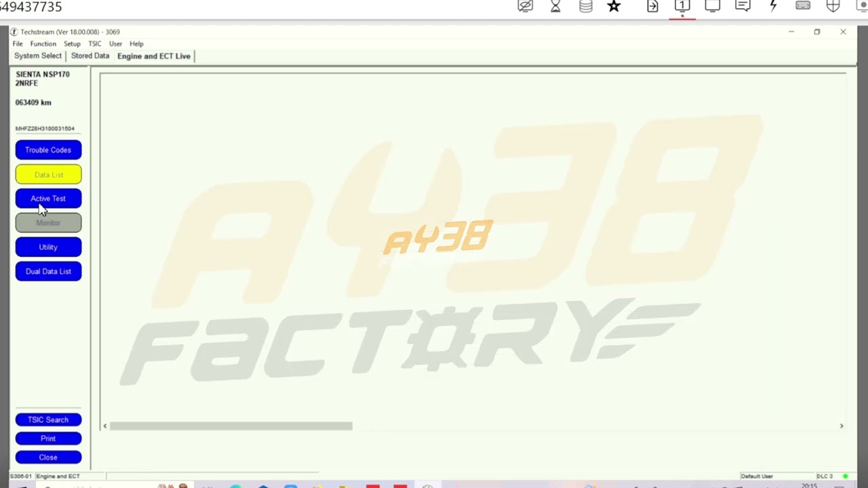Click the blank monitor display icon
The height and width of the screenshot is (488, 868).
coord(712,6)
